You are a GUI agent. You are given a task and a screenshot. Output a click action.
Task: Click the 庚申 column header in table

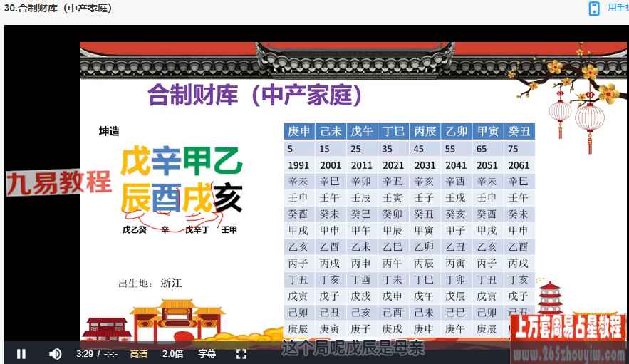click(x=298, y=131)
